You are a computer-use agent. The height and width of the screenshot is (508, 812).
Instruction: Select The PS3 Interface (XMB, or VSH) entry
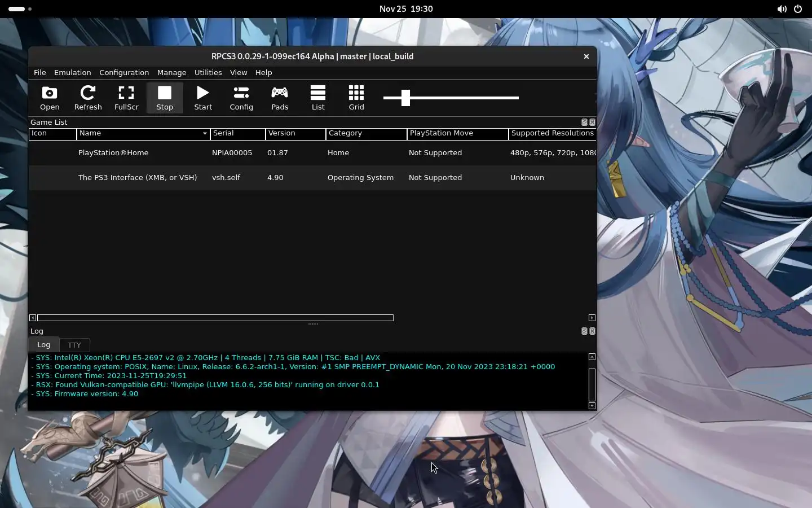coord(138,178)
